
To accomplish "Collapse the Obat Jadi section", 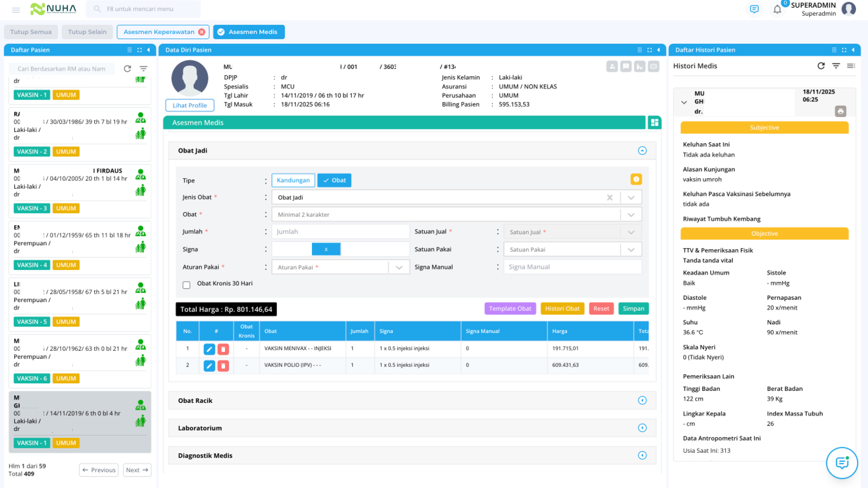I will 642,151.
